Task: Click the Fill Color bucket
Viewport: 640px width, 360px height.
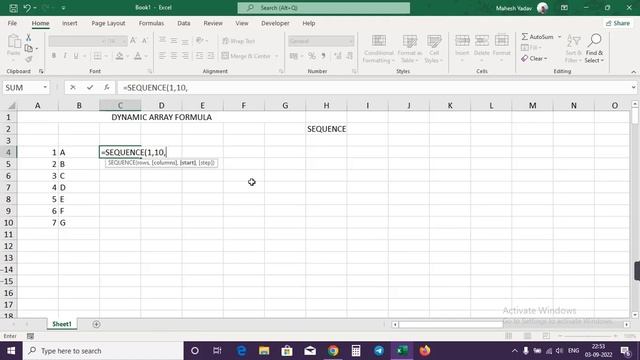Action: 119,56
